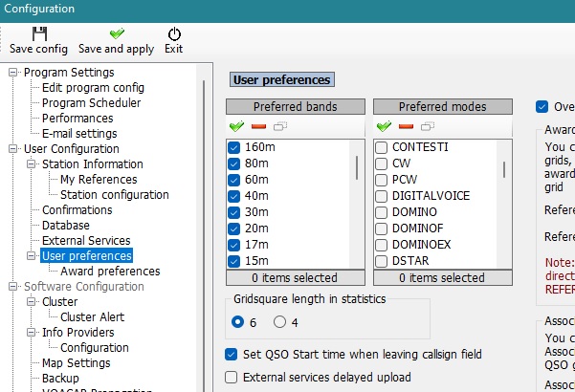
Task: Check the CONTESTI mode checkbox
Action: [382, 147]
